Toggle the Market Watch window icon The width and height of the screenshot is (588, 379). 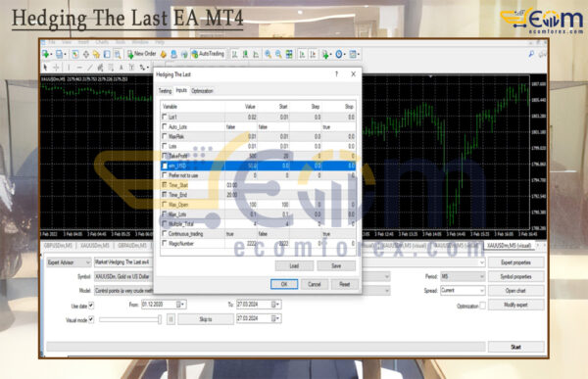[75, 55]
